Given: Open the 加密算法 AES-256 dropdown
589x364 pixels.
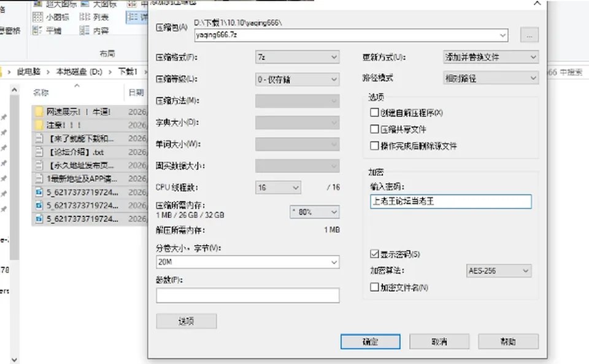Looking at the screenshot, I should (499, 271).
